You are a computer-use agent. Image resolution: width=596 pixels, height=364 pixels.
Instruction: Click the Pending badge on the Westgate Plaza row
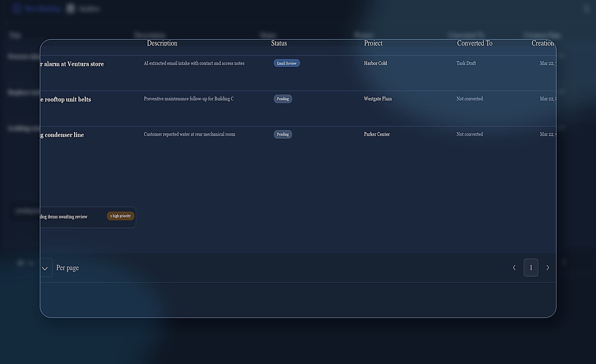click(282, 99)
